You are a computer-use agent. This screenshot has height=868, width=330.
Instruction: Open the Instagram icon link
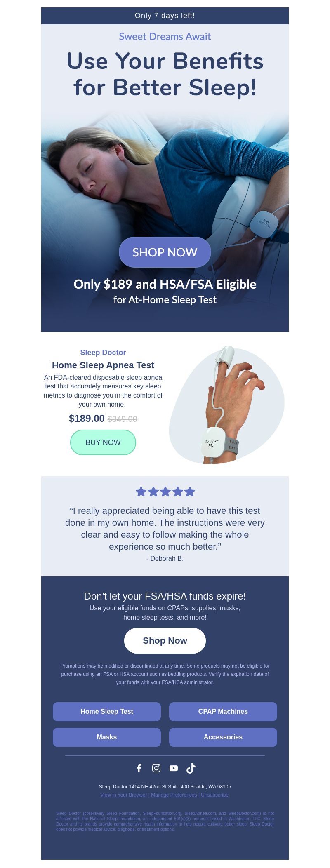(156, 768)
